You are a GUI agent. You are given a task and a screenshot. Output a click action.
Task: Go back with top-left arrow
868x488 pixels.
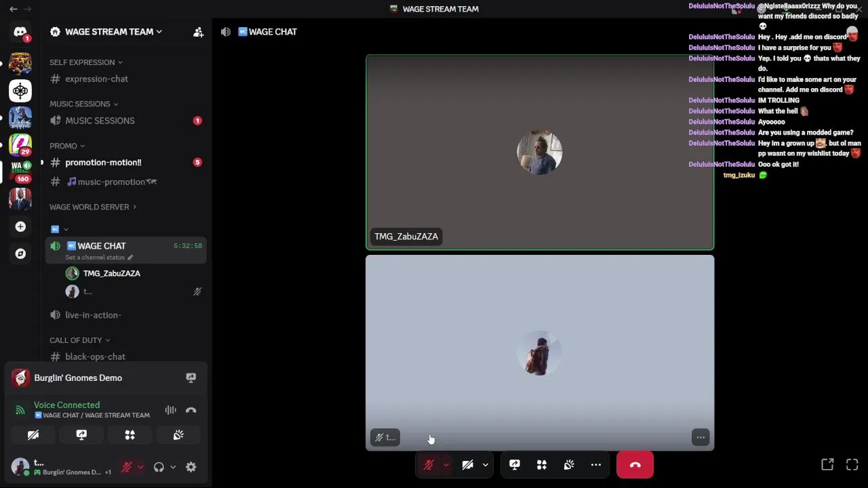13,9
